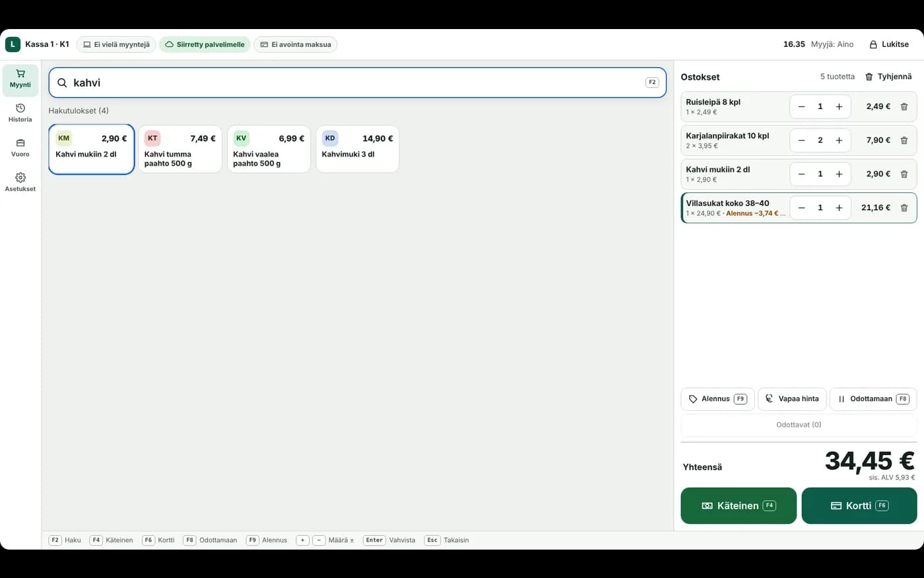Open the Myynti sales view

[x=20, y=79]
